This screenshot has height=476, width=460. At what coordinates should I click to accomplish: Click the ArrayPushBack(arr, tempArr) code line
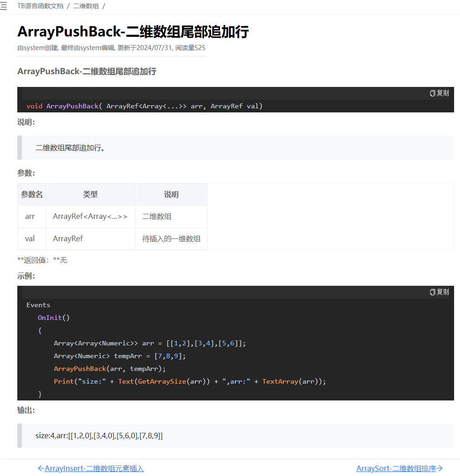[110, 369]
